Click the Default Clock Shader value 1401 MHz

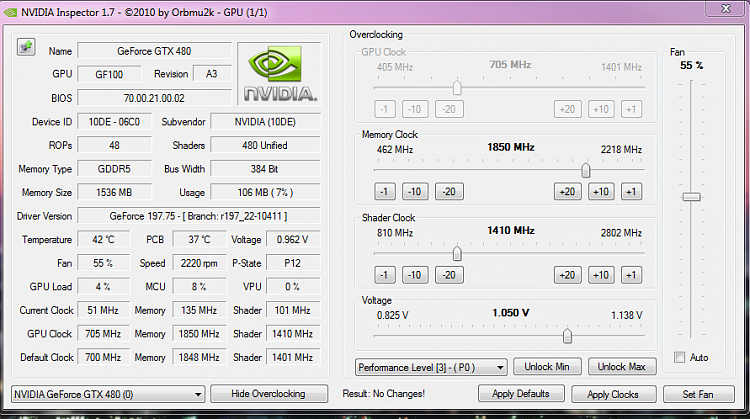click(293, 357)
